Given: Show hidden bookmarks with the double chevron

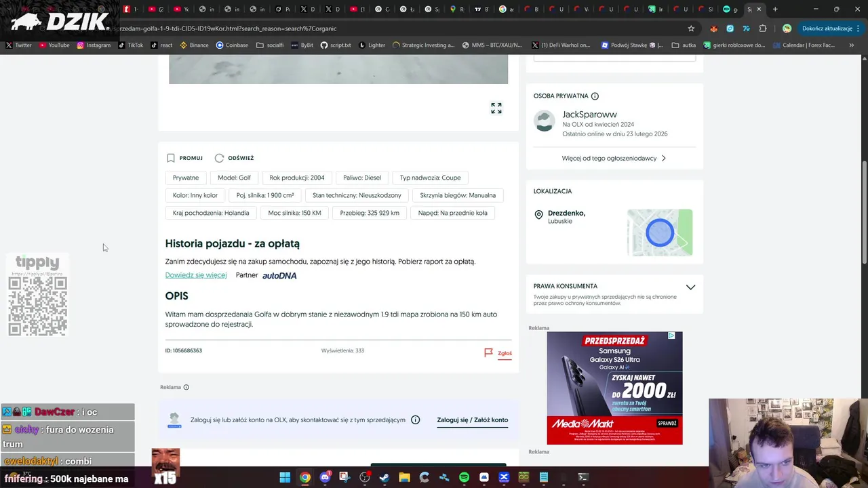Looking at the screenshot, I should click(x=852, y=45).
